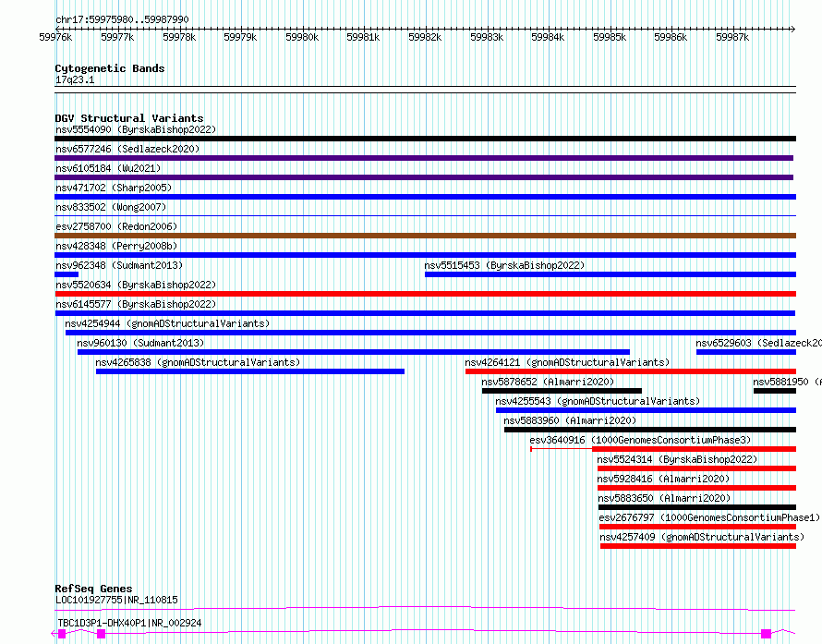The image size is (822, 644).
Task: Click the thick red esv3640916 bar
Action: point(695,449)
